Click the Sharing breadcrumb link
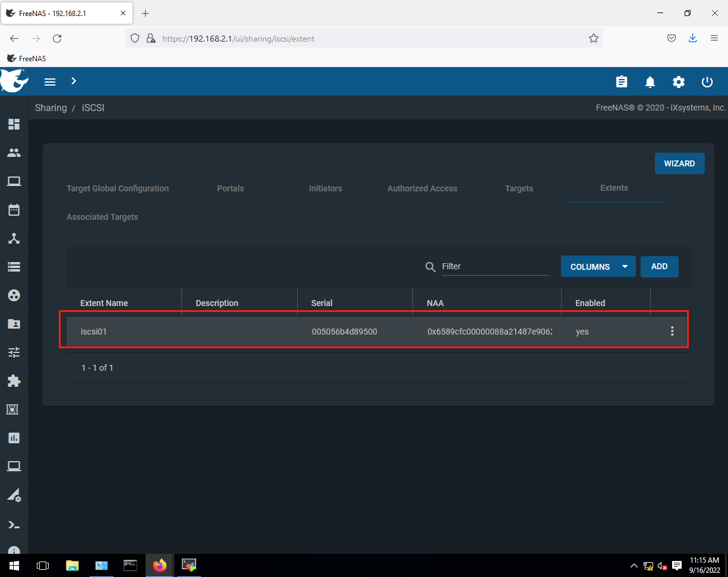The image size is (728, 577). [x=51, y=108]
